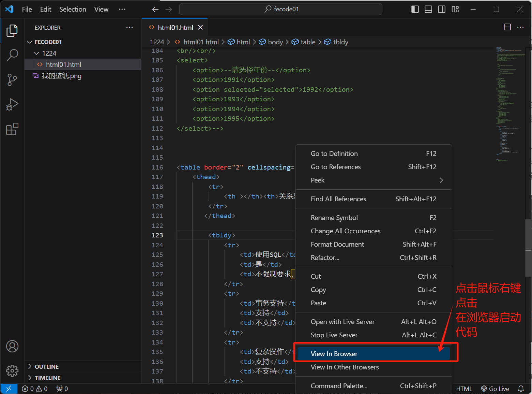The height and width of the screenshot is (394, 532).
Task: Open the File menu
Action: click(27, 9)
